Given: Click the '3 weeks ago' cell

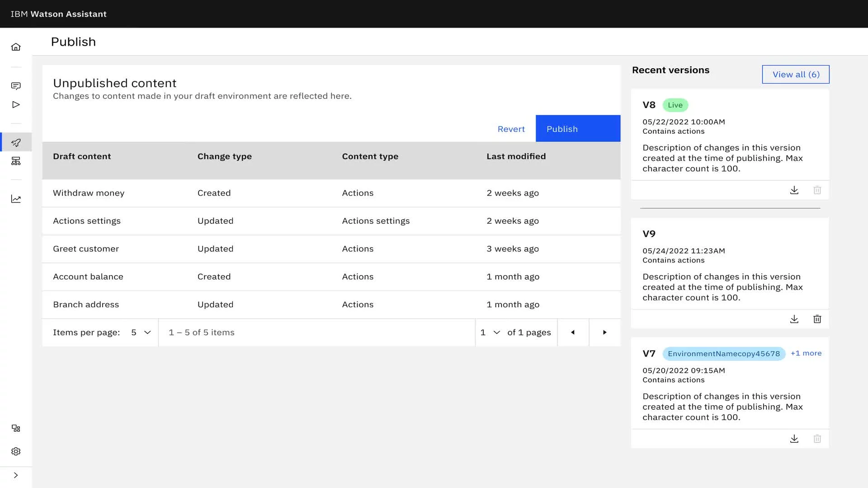Looking at the screenshot, I should (x=513, y=249).
